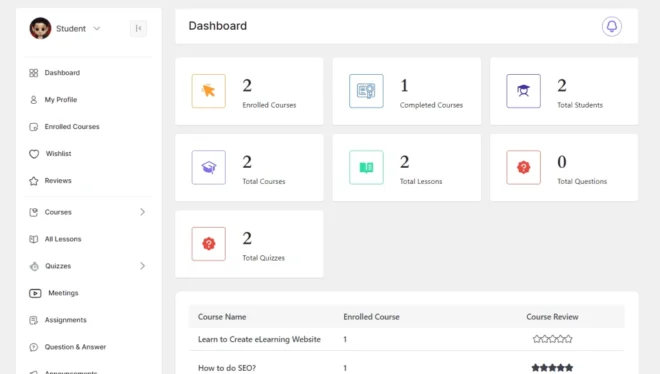Open the Assignments menu item
660x374 pixels.
pos(66,320)
